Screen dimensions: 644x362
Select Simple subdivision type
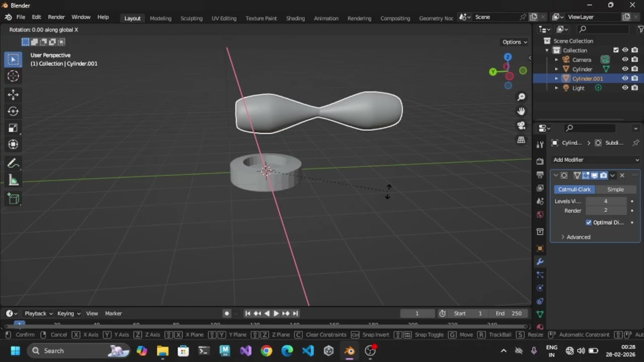(x=615, y=190)
